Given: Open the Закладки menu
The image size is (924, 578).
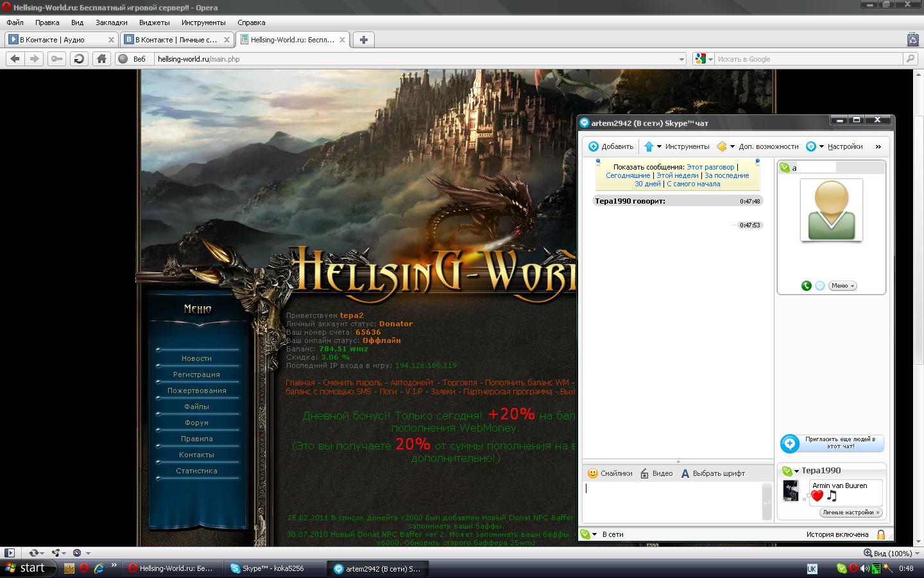Looking at the screenshot, I should [x=112, y=22].
